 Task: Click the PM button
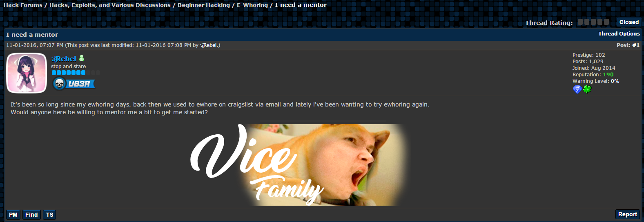13,215
